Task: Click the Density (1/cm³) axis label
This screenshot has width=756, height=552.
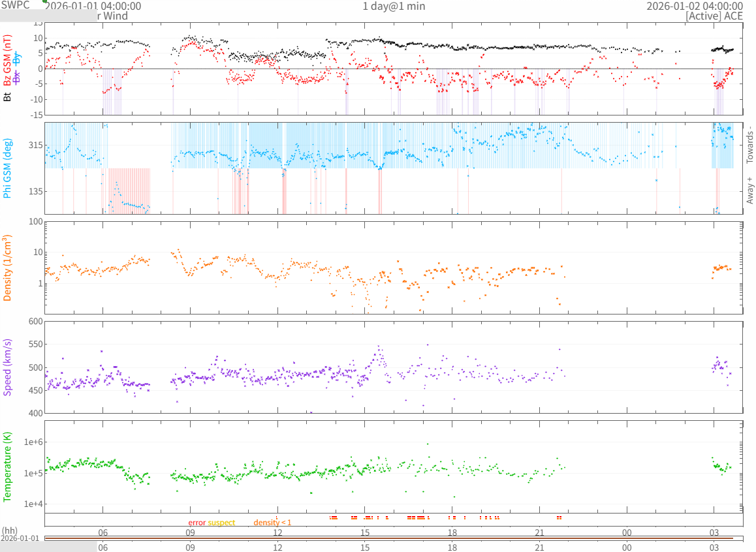Action: click(x=8, y=268)
